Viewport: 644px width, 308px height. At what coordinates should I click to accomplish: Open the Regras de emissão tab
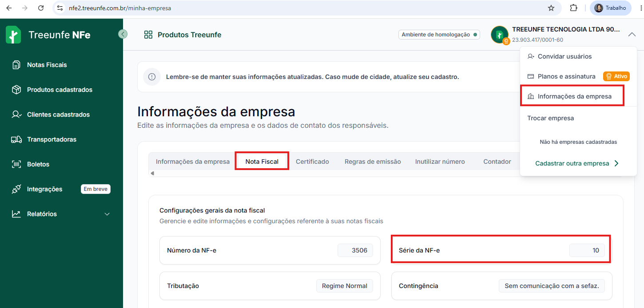coord(373,162)
